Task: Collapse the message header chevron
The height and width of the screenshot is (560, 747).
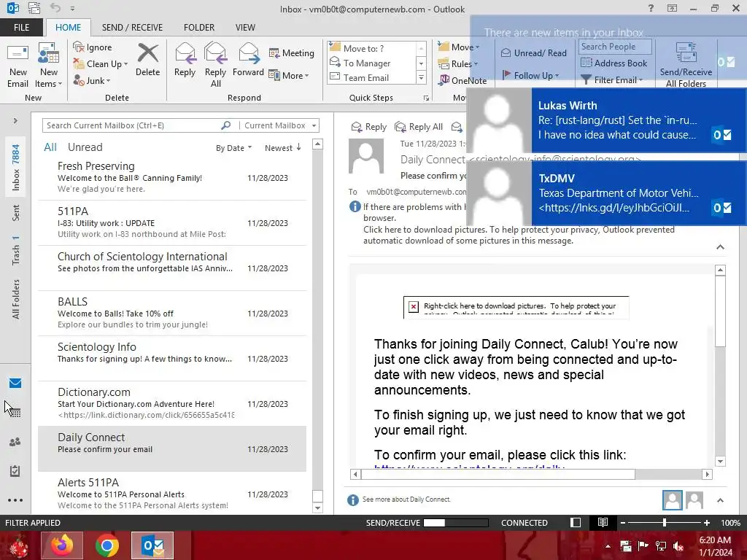Action: [x=720, y=246]
